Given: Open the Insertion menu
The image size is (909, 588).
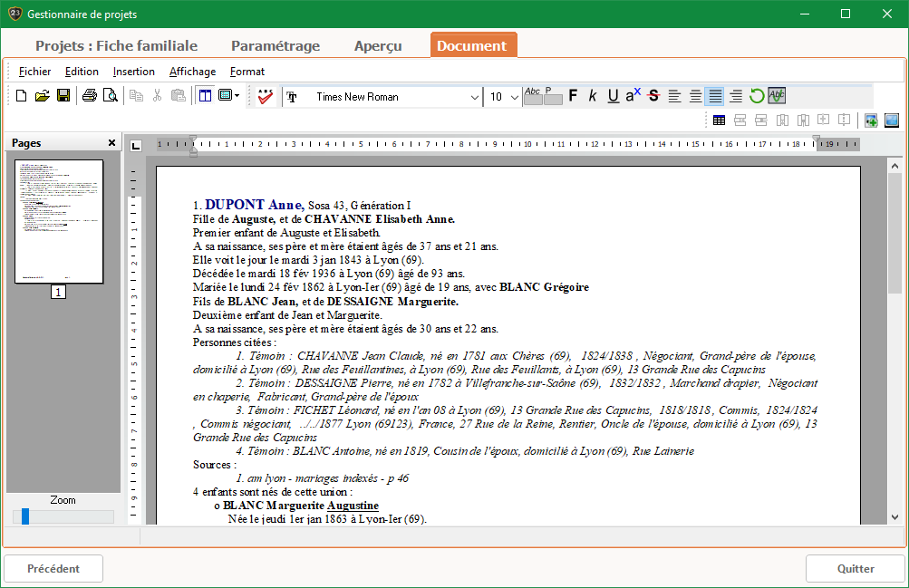Looking at the screenshot, I should pos(134,72).
